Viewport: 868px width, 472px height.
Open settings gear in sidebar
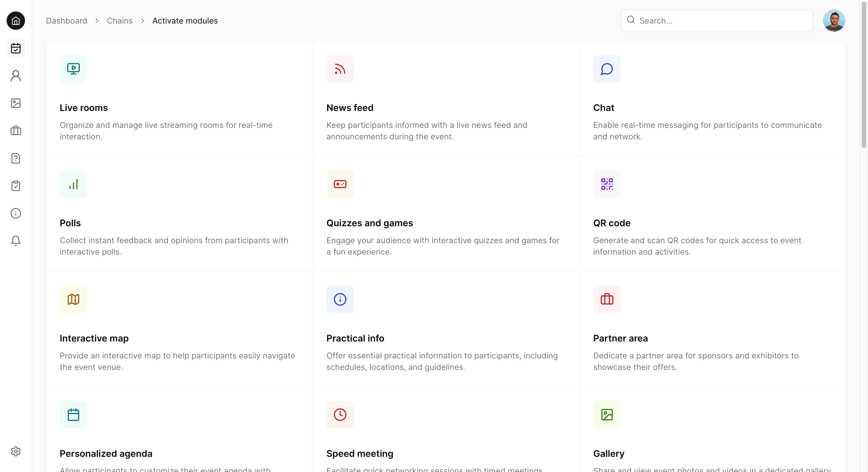pos(15,451)
